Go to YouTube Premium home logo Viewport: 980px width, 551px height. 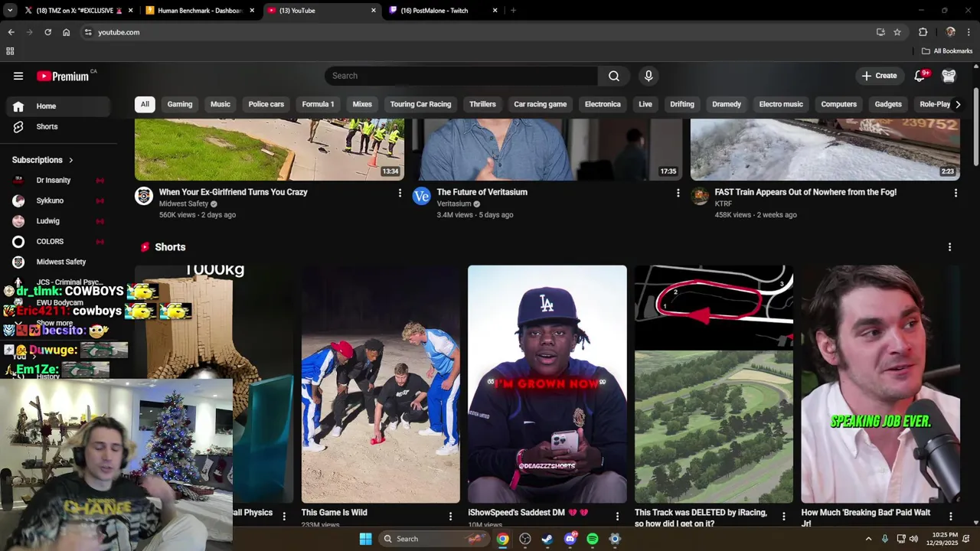click(63, 76)
